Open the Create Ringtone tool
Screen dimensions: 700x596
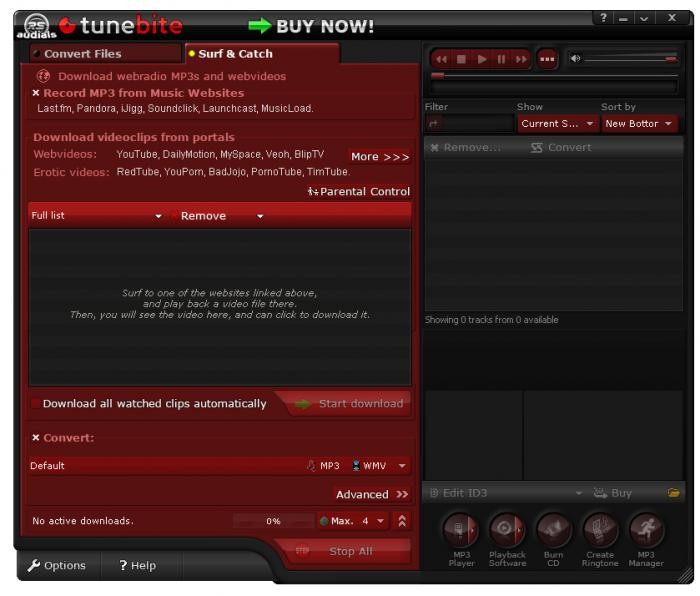(x=600, y=529)
